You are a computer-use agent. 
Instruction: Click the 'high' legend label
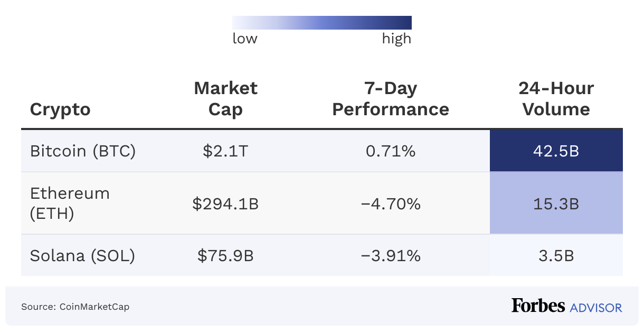click(396, 39)
